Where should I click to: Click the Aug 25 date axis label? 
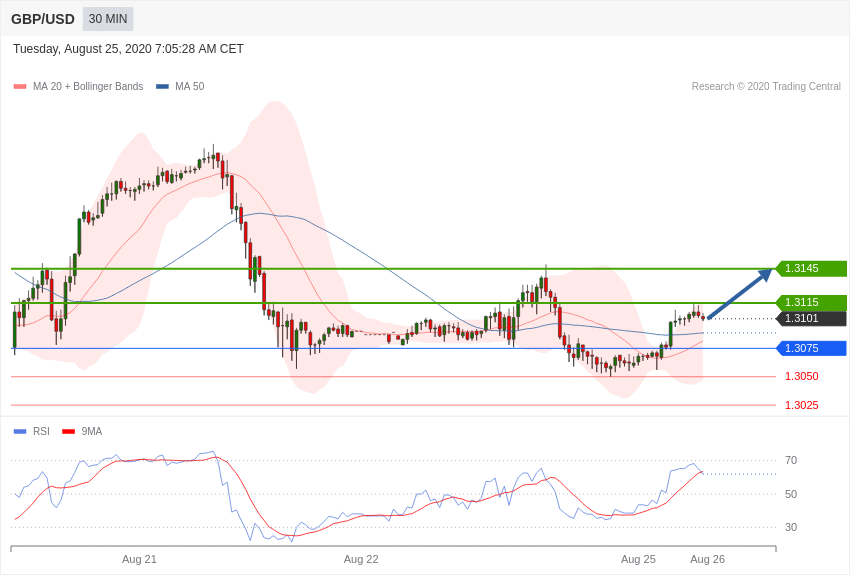coord(638,559)
